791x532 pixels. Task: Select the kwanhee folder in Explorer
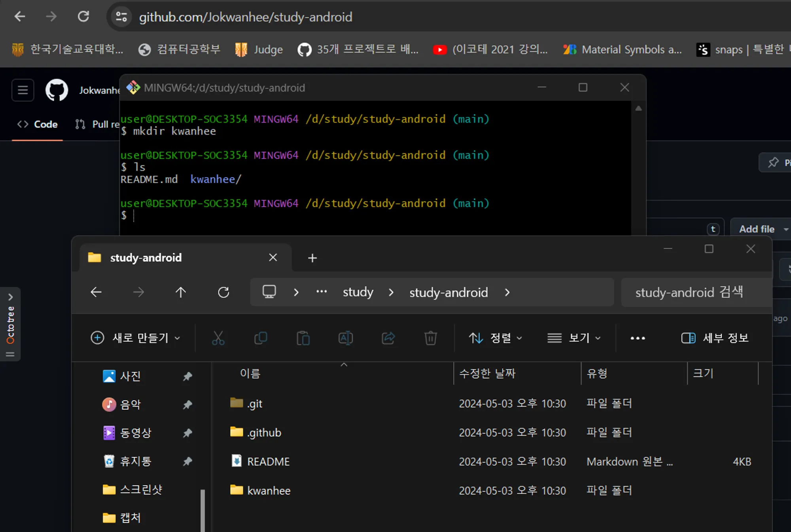click(x=269, y=490)
